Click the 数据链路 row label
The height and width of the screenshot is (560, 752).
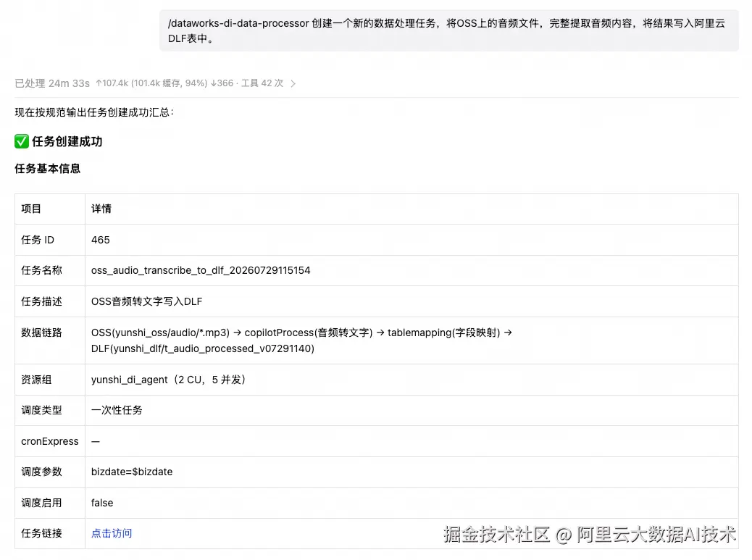[42, 333]
